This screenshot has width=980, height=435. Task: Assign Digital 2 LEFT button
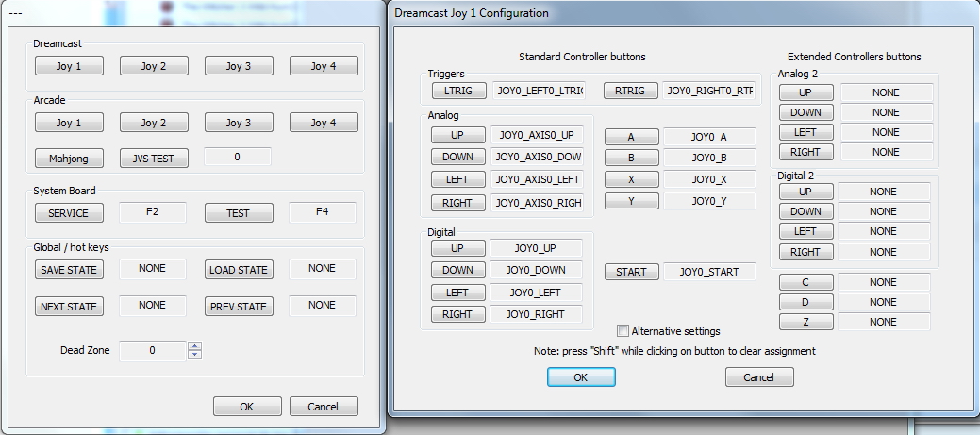(806, 231)
